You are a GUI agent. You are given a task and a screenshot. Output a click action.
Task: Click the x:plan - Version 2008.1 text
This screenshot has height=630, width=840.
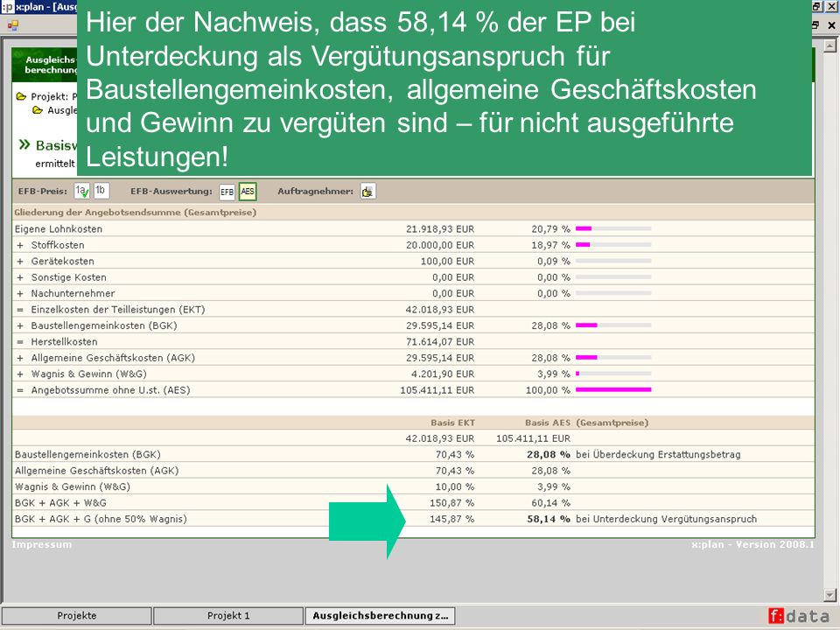click(752, 544)
